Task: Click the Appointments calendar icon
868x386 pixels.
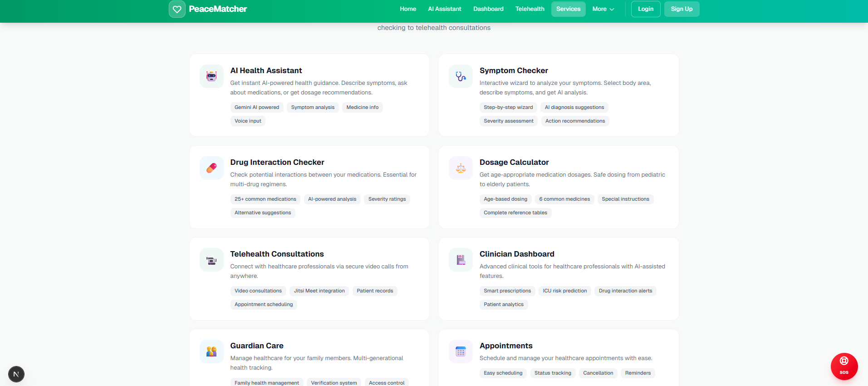Action: pos(461,351)
